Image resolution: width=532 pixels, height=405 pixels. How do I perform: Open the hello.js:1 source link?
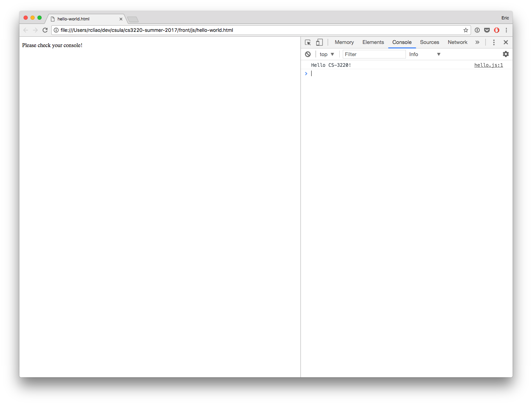click(x=488, y=65)
